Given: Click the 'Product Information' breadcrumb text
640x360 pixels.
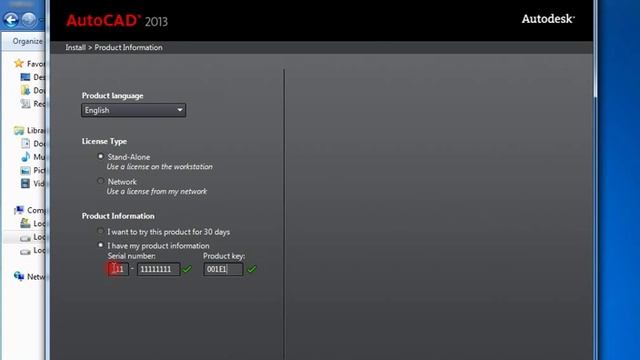Looking at the screenshot, I should tap(129, 47).
